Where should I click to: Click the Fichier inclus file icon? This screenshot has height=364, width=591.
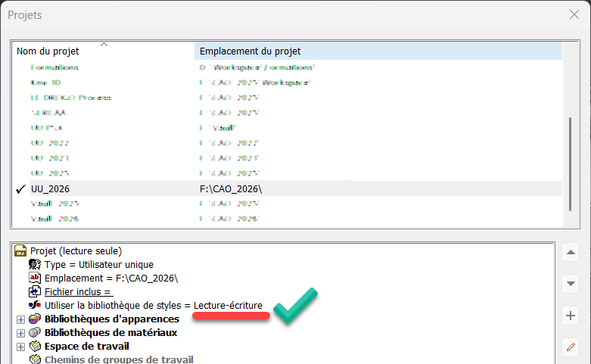[34, 291]
